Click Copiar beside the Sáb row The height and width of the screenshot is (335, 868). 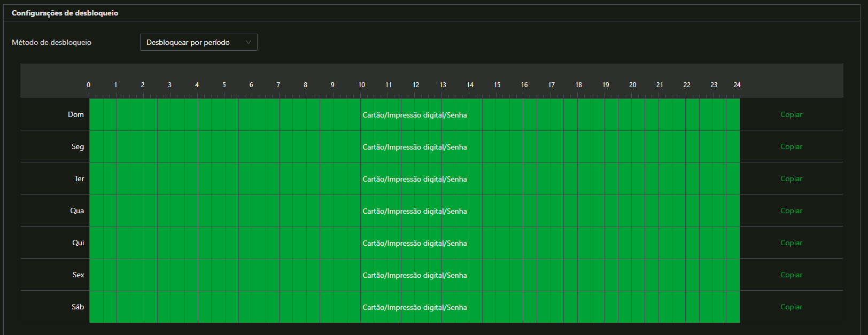click(x=791, y=307)
